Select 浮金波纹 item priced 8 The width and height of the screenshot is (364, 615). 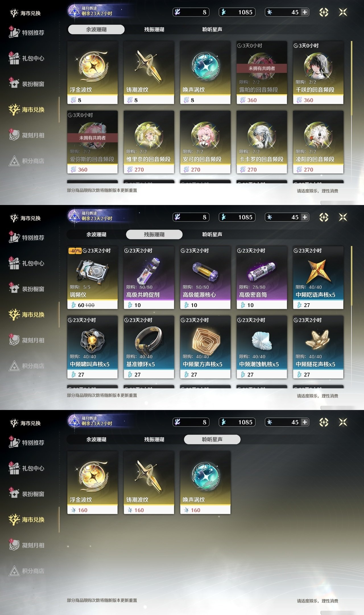click(x=92, y=73)
